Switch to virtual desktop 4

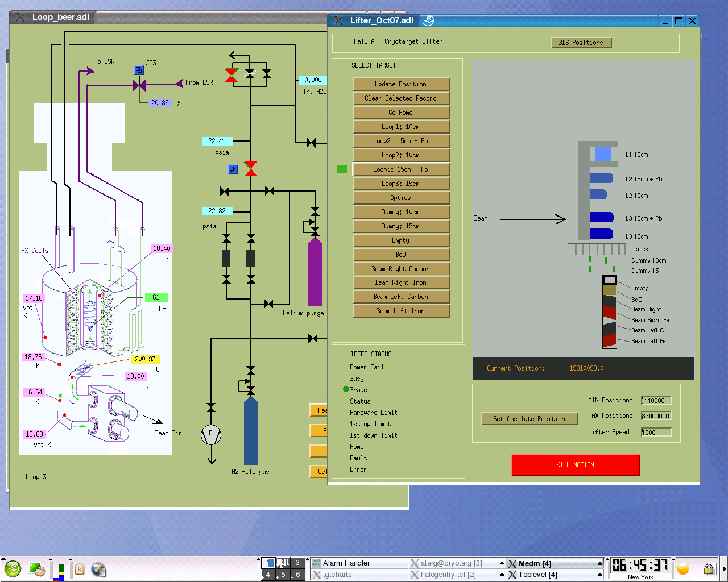click(268, 575)
